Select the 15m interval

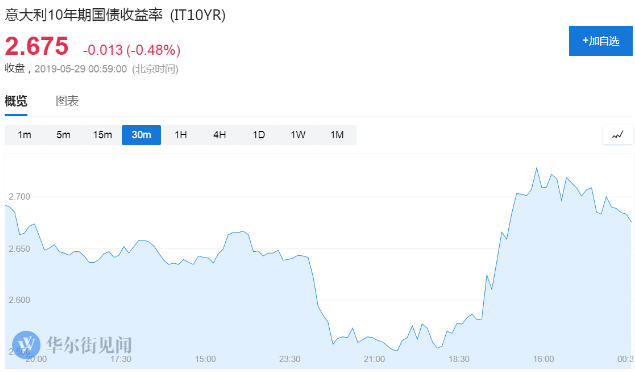pyautogui.click(x=102, y=135)
